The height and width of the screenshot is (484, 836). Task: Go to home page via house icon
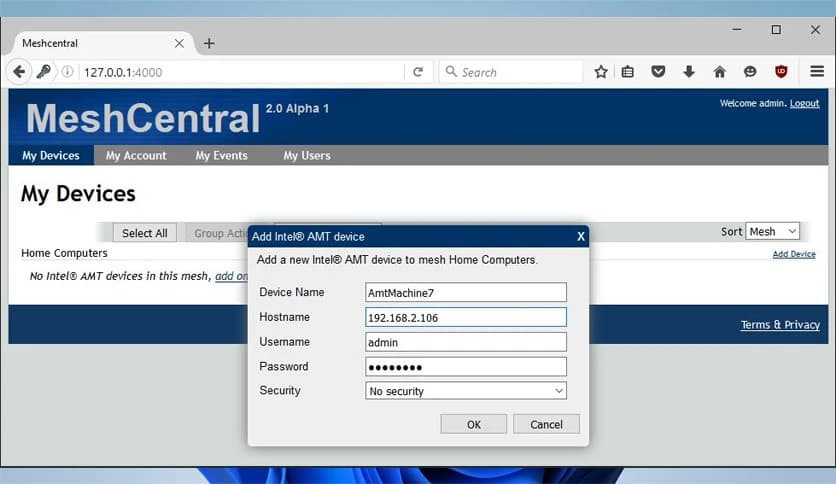pos(719,71)
